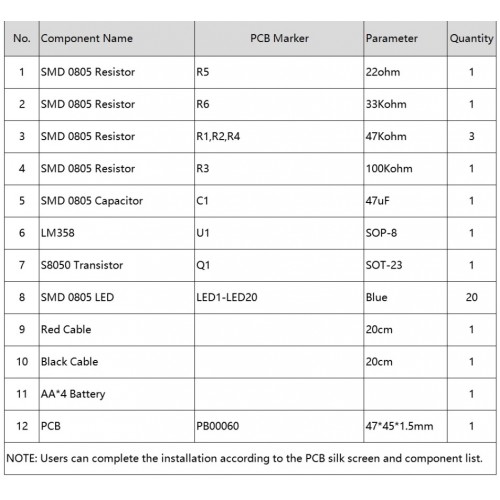Select the Black Cable row name

69,362
